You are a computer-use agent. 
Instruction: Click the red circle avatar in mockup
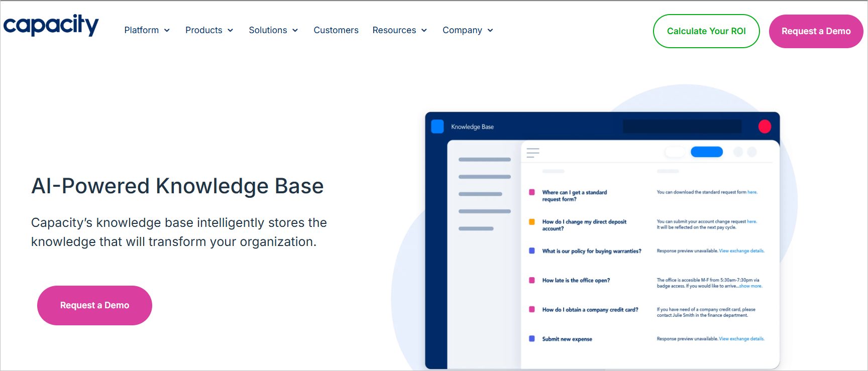pos(765,127)
